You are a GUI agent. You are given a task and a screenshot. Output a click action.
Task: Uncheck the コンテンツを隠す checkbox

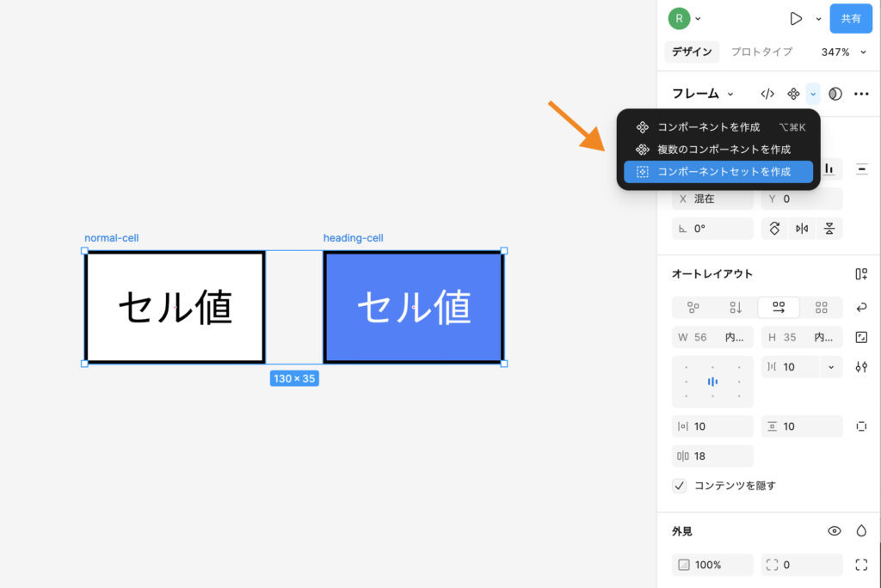pyautogui.click(x=680, y=486)
